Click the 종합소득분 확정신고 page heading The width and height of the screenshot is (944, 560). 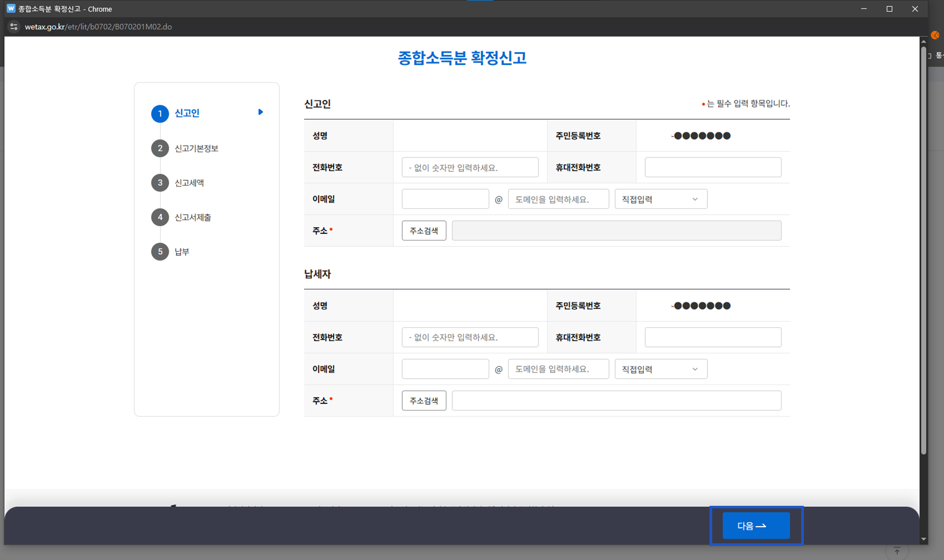tap(462, 58)
